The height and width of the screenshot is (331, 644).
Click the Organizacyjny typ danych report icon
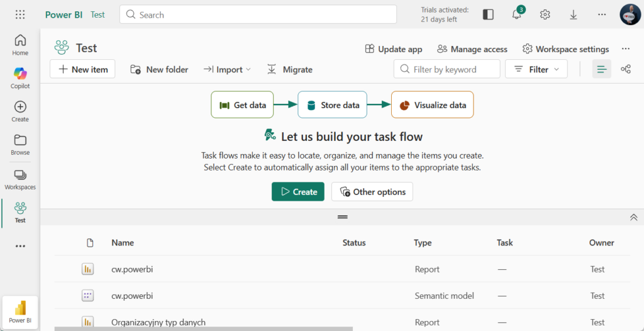[87, 322]
